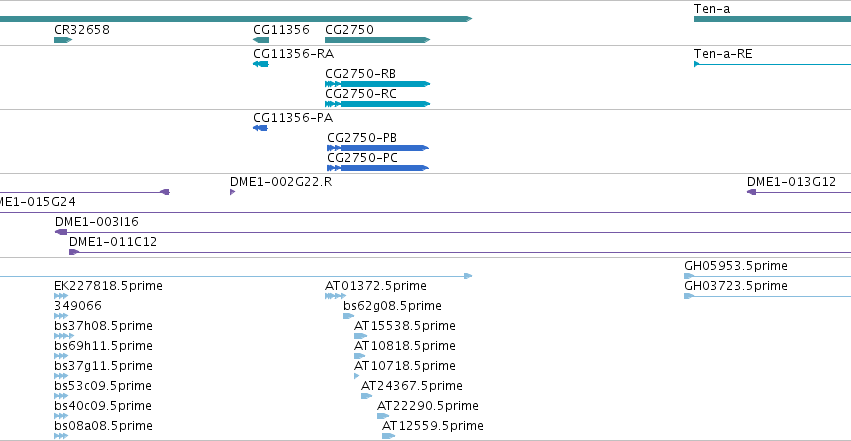Click the bs62g08.5prime EST arrow
The image size is (851, 441).
pyautogui.click(x=348, y=316)
